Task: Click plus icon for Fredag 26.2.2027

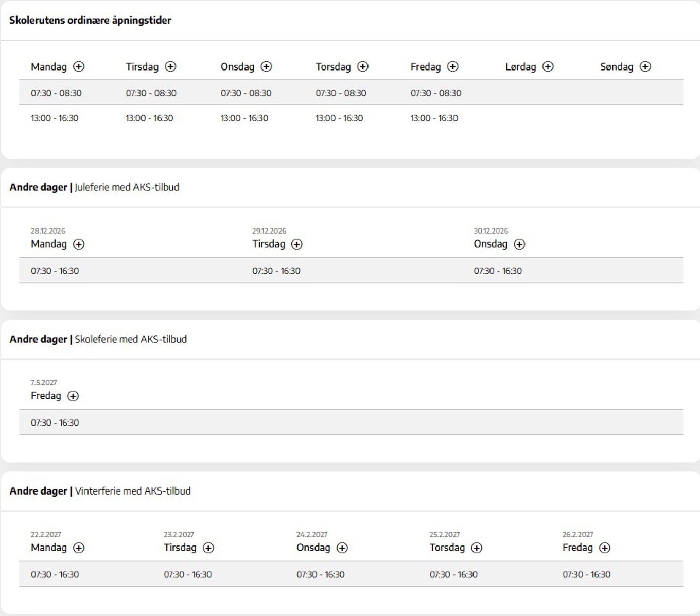Action: coord(605,548)
